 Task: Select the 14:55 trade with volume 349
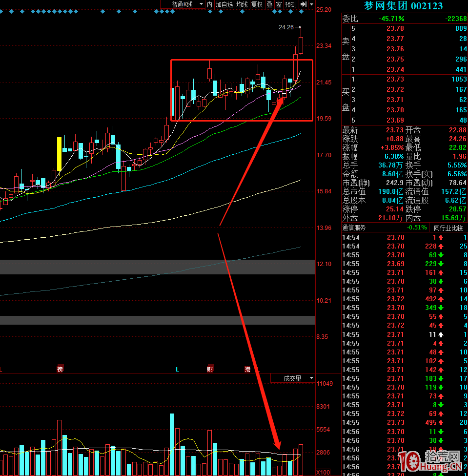point(405,308)
